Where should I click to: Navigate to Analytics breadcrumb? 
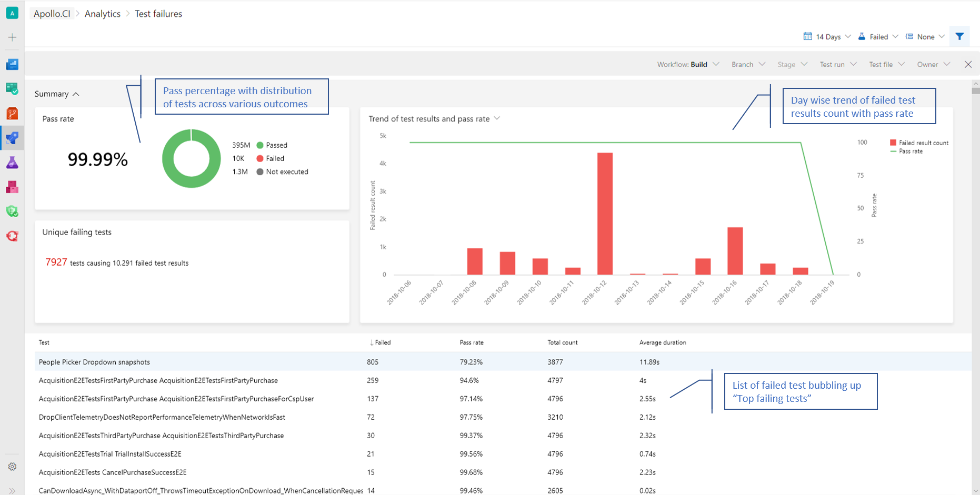(103, 14)
